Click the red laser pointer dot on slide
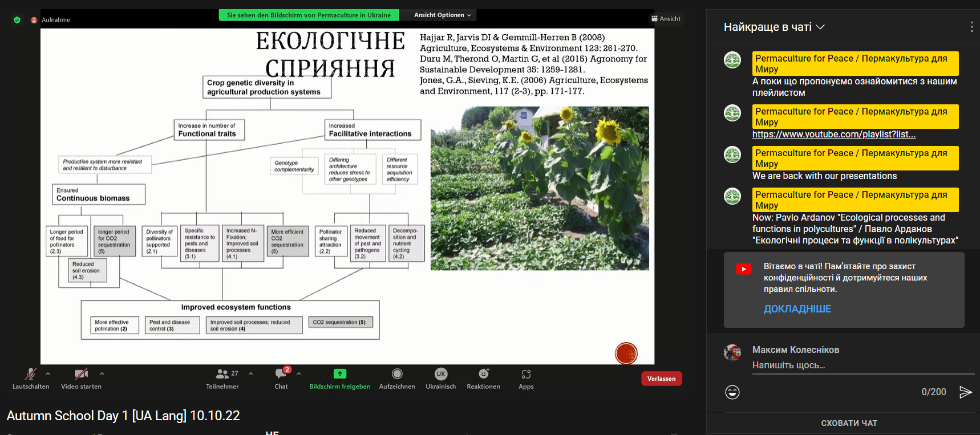 [x=626, y=353]
